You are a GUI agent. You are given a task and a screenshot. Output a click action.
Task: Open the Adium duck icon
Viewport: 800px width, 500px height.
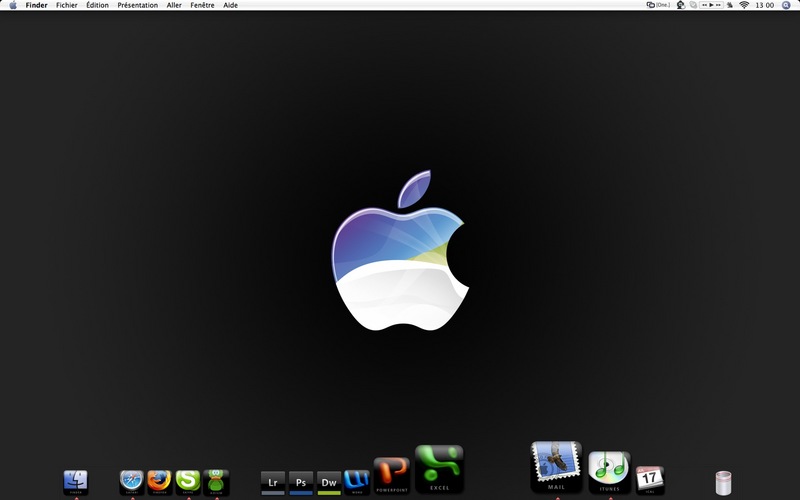click(x=216, y=483)
